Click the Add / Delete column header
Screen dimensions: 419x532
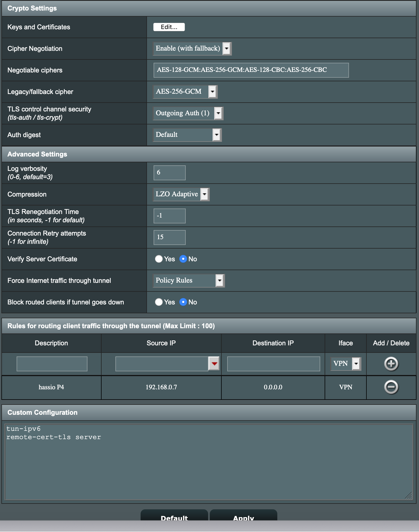point(391,343)
